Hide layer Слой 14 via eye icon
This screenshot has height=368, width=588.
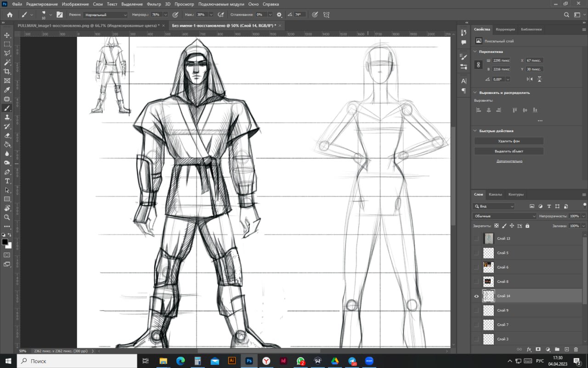coord(476,296)
